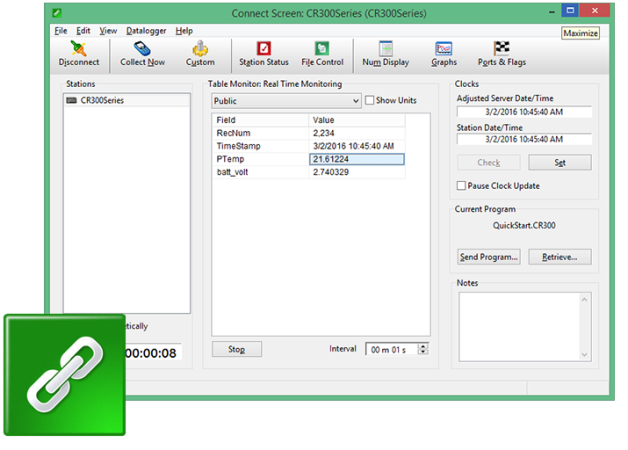Expand the Public table dropdown
The height and width of the screenshot is (450, 628).
point(354,101)
